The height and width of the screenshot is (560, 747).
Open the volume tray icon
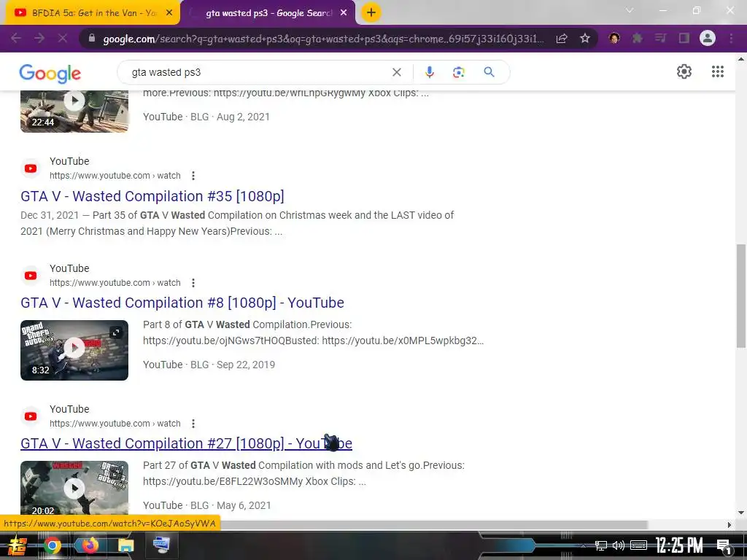click(619, 545)
